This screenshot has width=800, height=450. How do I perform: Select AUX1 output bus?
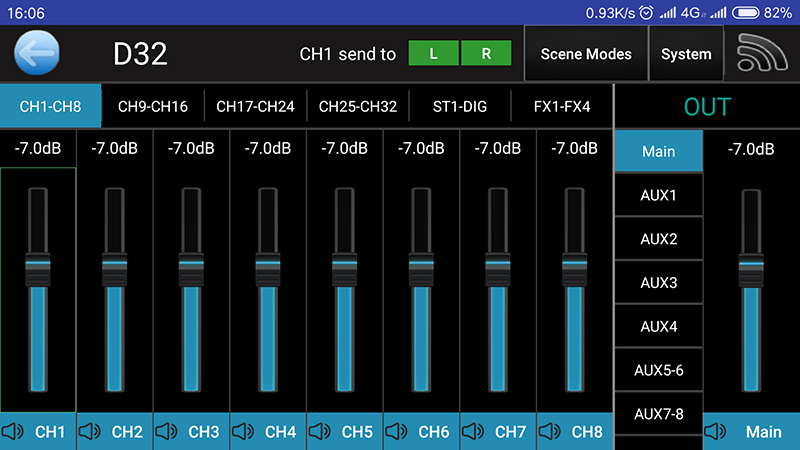click(658, 195)
